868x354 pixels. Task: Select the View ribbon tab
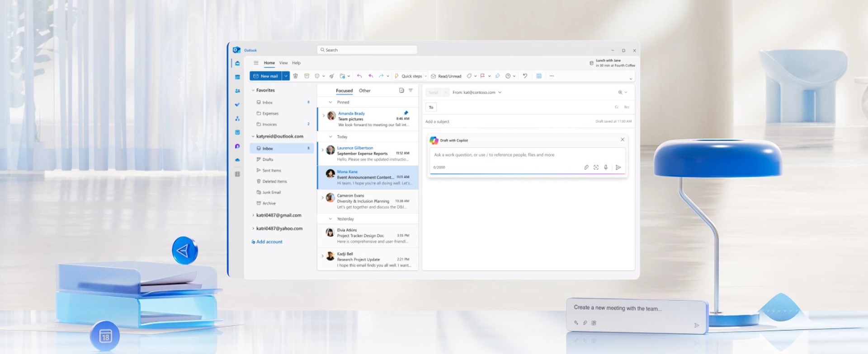283,63
